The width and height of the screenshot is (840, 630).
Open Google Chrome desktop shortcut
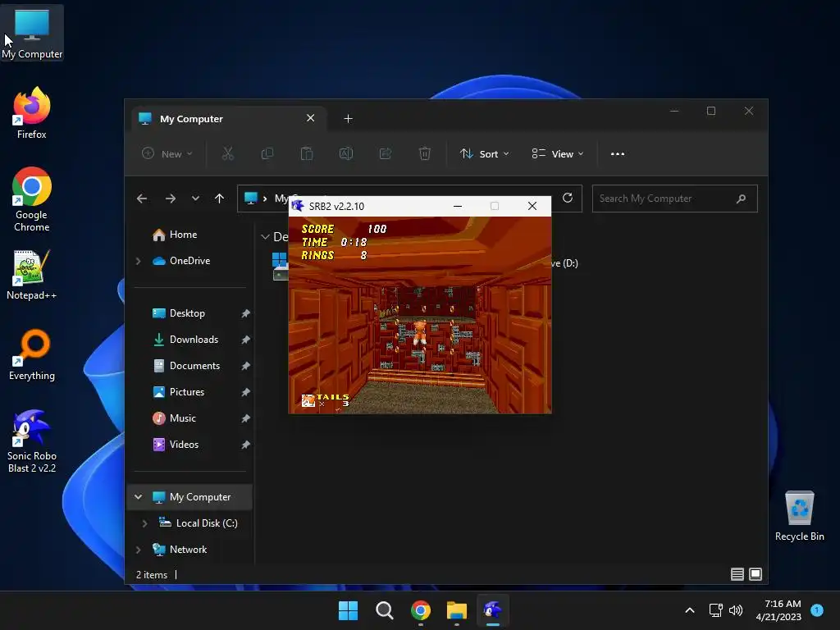(x=32, y=199)
